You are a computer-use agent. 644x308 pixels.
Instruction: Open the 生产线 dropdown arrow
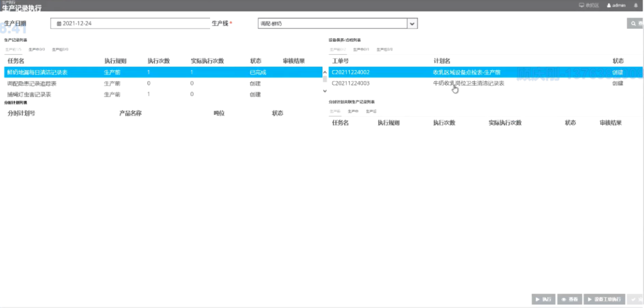411,23
